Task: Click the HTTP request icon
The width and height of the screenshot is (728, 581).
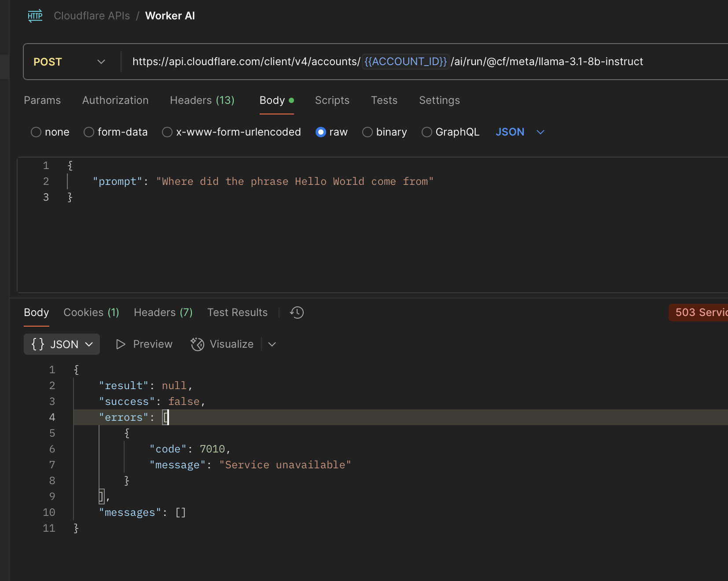Action: (35, 16)
